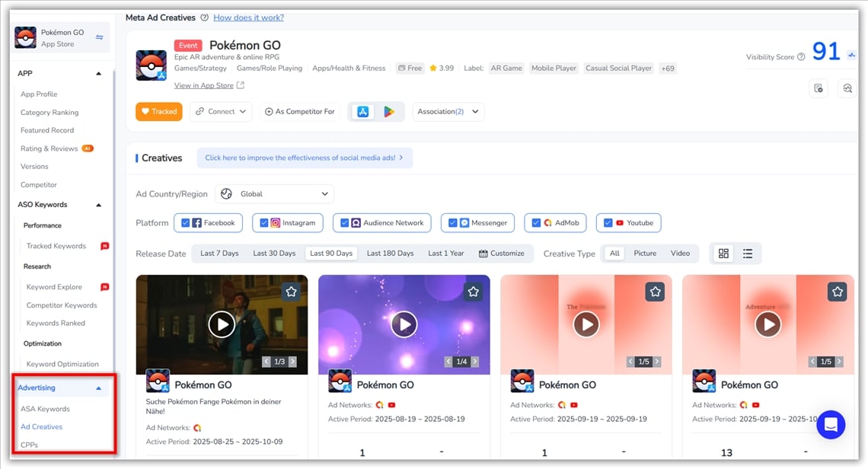This screenshot has width=868, height=469.
Task: Play the second creative video
Action: coord(404,325)
